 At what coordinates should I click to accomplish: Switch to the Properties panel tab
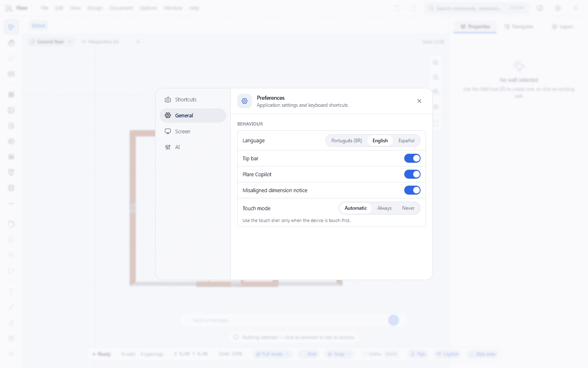click(x=475, y=27)
